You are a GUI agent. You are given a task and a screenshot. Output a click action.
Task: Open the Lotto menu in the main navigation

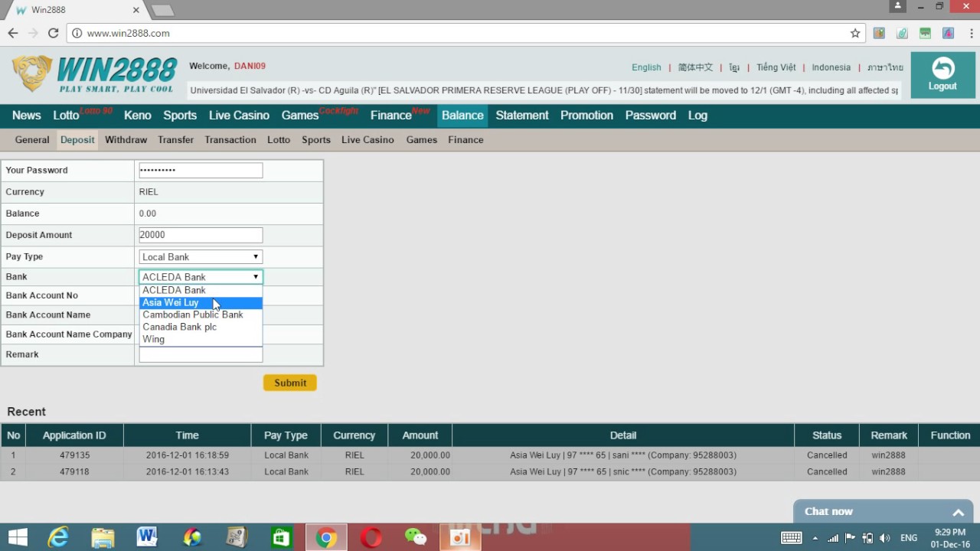(x=66, y=116)
